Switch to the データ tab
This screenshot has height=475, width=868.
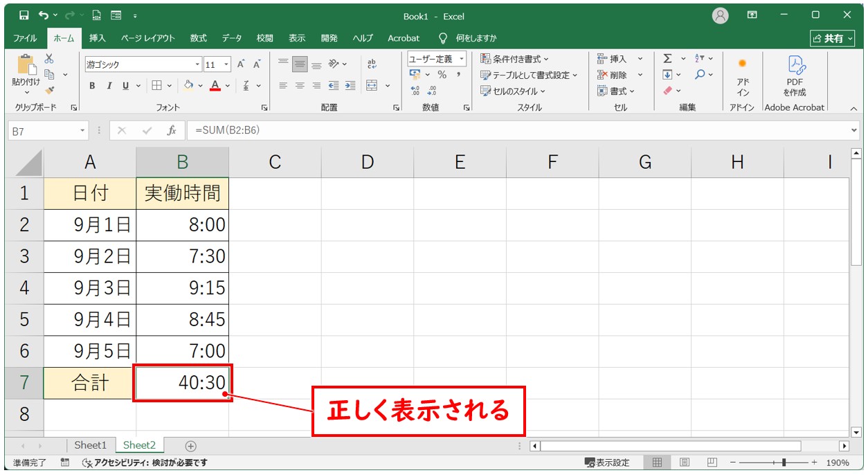coord(232,38)
